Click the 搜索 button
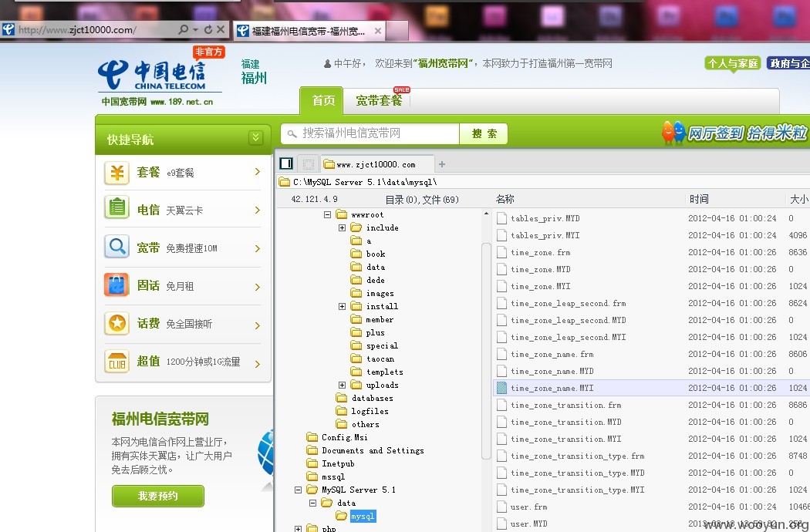This screenshot has height=532, width=810. 484,134
